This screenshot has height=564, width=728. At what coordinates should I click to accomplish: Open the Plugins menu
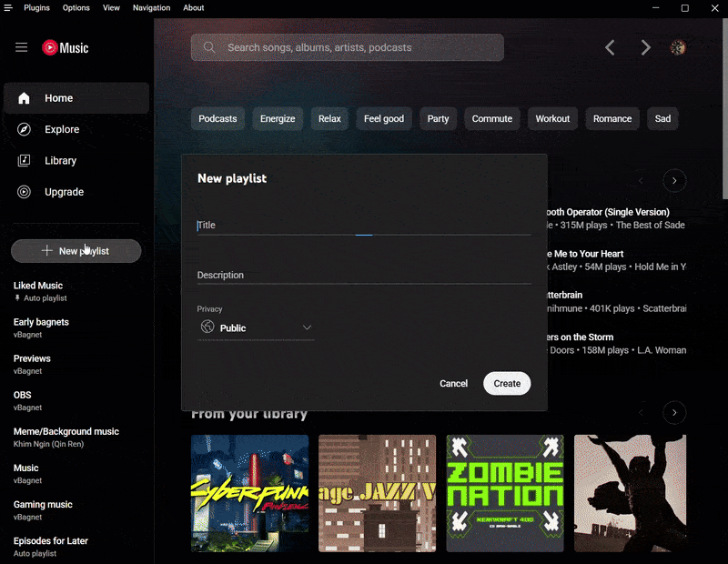pos(36,8)
